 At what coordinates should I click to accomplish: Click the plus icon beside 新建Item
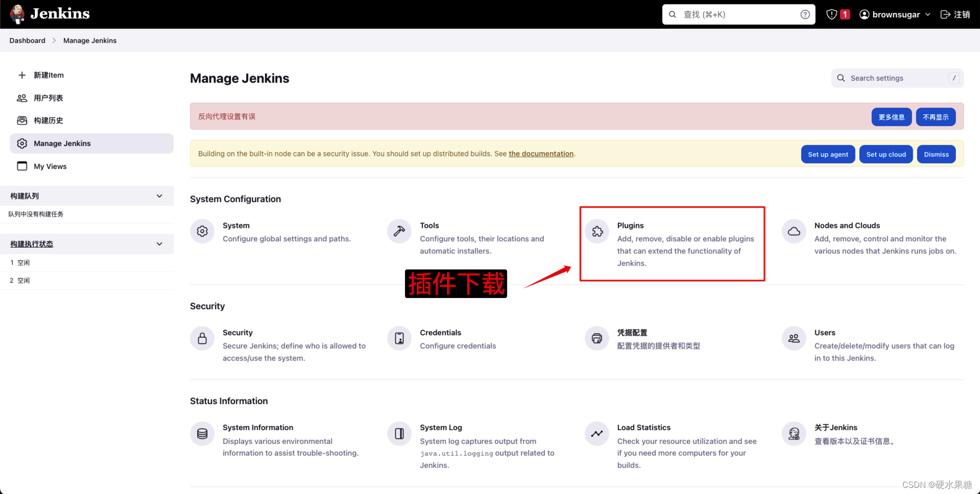coord(22,75)
